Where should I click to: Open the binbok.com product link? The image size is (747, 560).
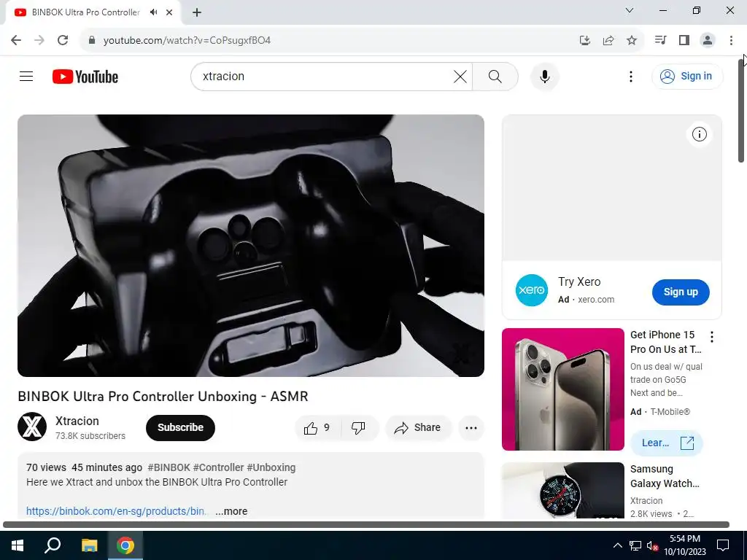click(x=117, y=511)
